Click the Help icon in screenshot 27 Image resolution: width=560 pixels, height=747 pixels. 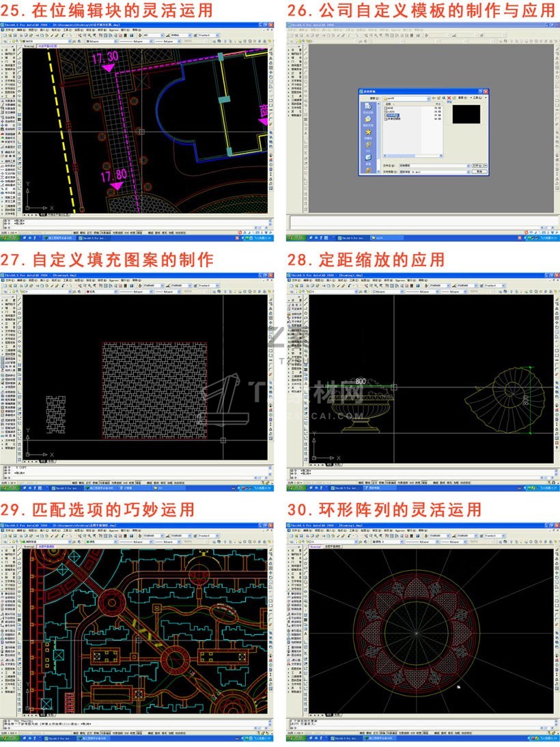click(132, 285)
